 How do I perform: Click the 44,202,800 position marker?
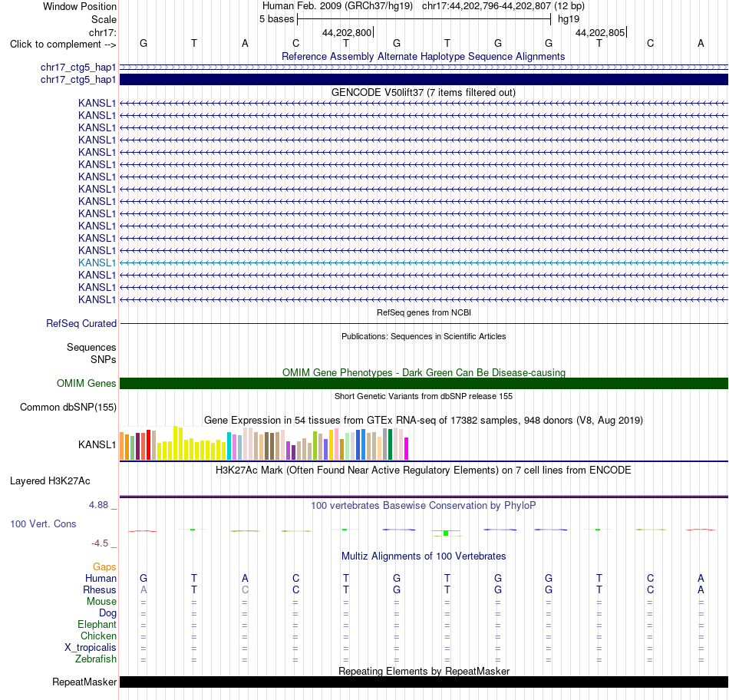[x=346, y=32]
